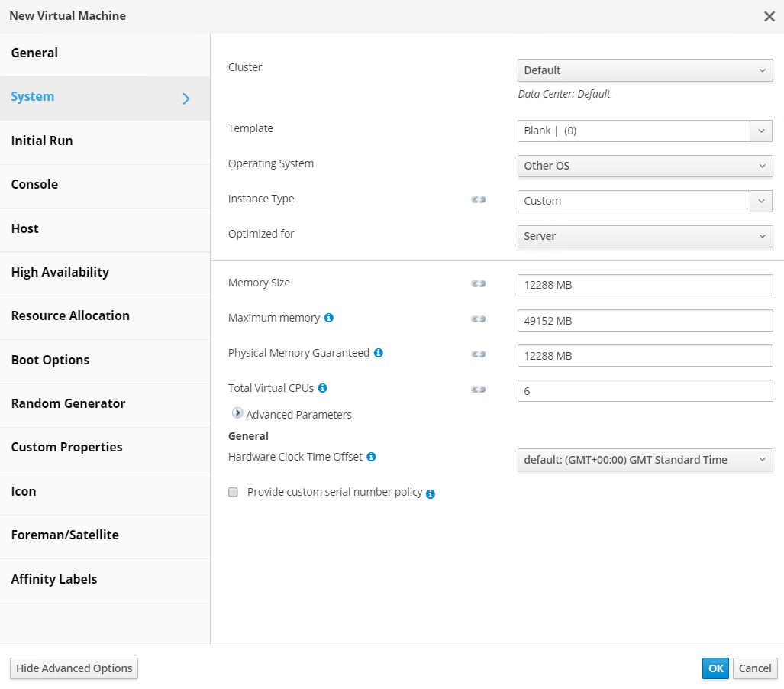Click the info icon next to Maximum memory

click(x=329, y=318)
